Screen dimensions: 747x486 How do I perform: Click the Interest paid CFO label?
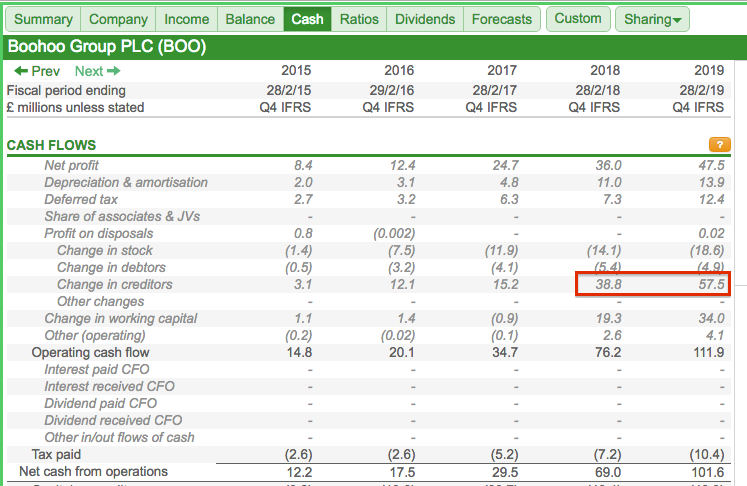tap(97, 369)
